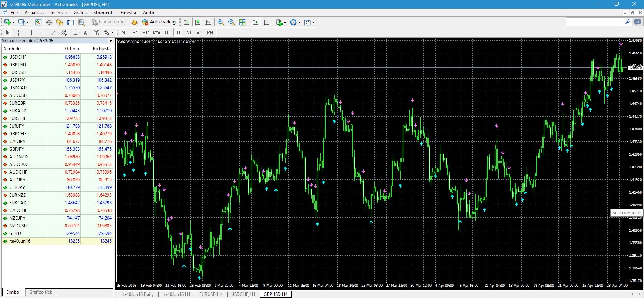Open the File menu
The image size is (644, 299).
[14, 12]
